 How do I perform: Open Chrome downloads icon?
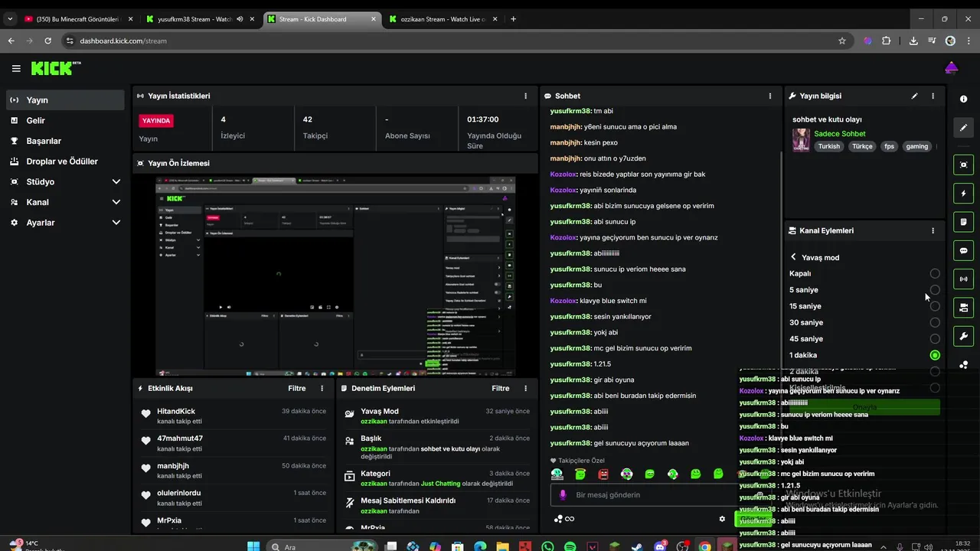coord(913,41)
